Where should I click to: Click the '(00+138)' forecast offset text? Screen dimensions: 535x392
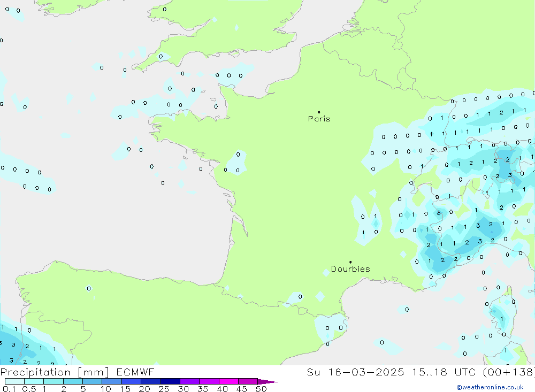(x=508, y=372)
